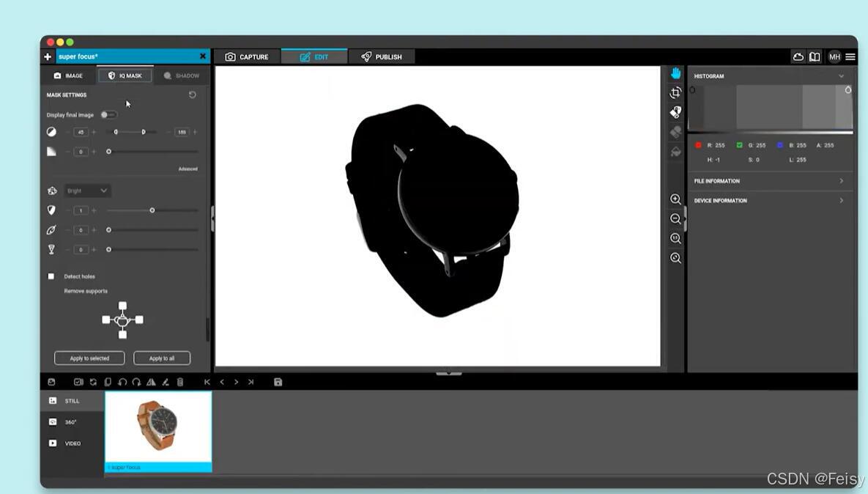Click the trash delete icon

pyautogui.click(x=180, y=382)
